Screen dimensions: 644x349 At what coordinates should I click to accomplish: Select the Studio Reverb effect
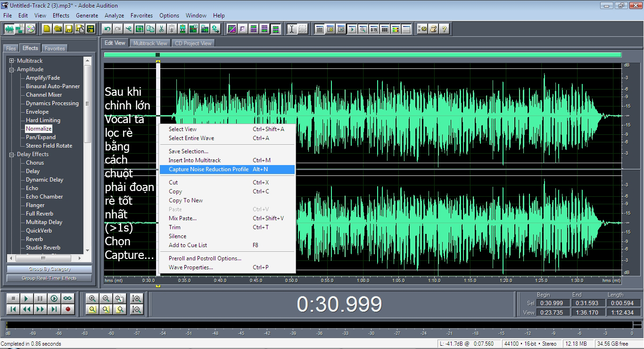tap(43, 248)
